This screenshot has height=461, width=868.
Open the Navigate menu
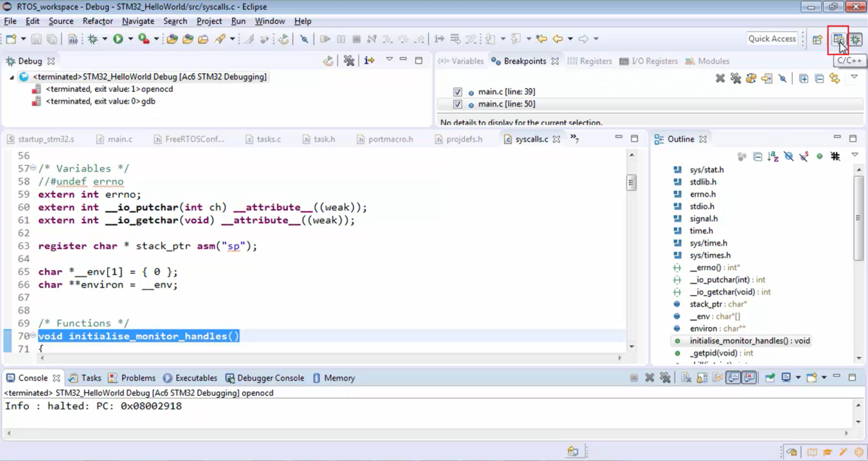(x=138, y=21)
